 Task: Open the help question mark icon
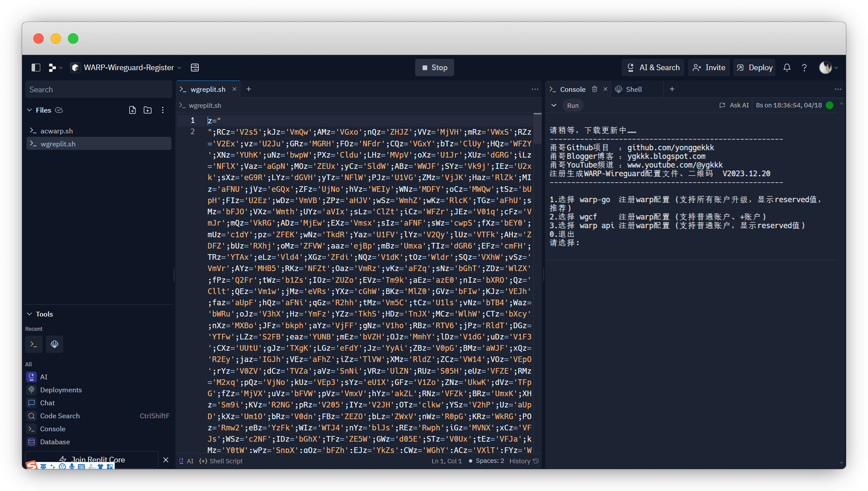tap(804, 68)
